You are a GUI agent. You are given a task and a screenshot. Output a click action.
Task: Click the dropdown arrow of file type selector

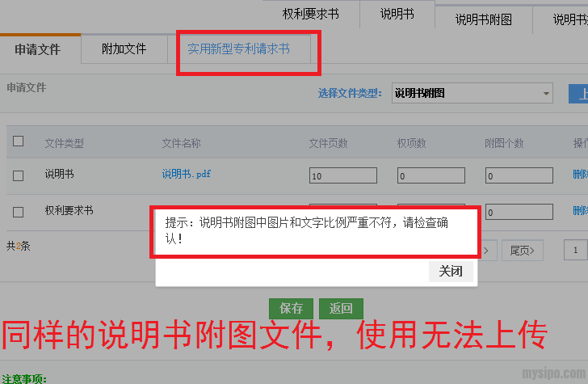click(546, 94)
